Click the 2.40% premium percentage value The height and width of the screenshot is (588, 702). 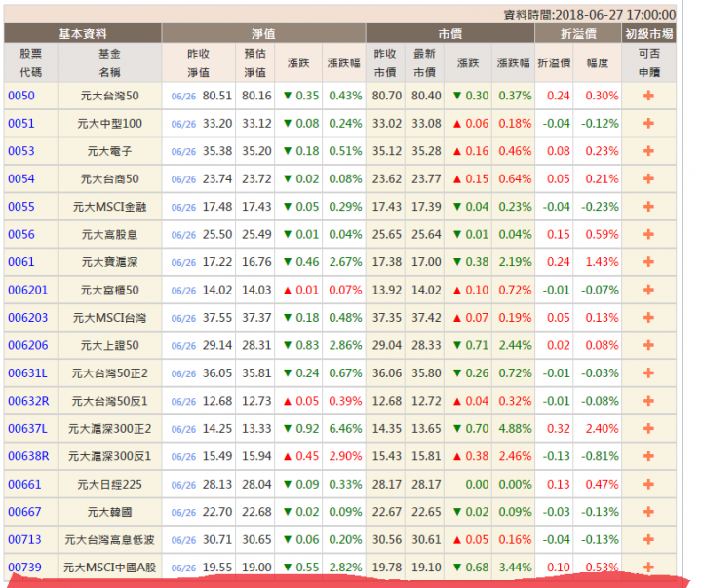[602, 429]
